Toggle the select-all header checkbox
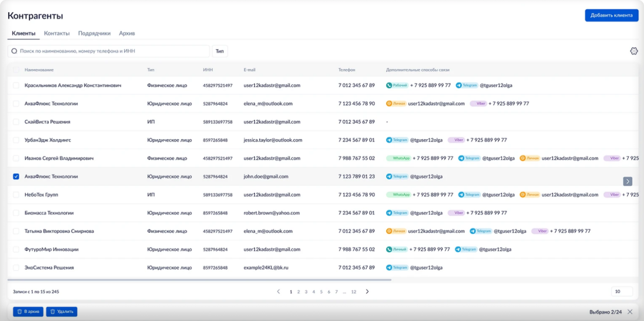 click(16, 70)
